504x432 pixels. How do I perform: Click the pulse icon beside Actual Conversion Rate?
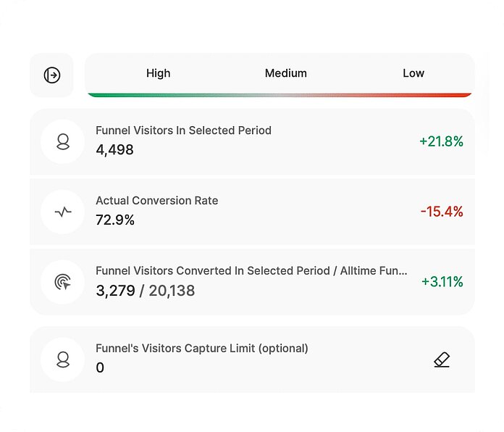click(x=63, y=212)
